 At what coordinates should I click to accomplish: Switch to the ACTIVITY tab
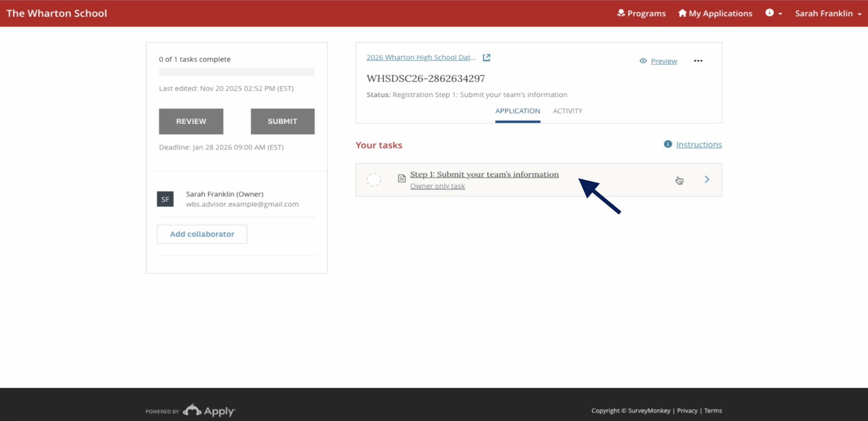click(x=567, y=111)
